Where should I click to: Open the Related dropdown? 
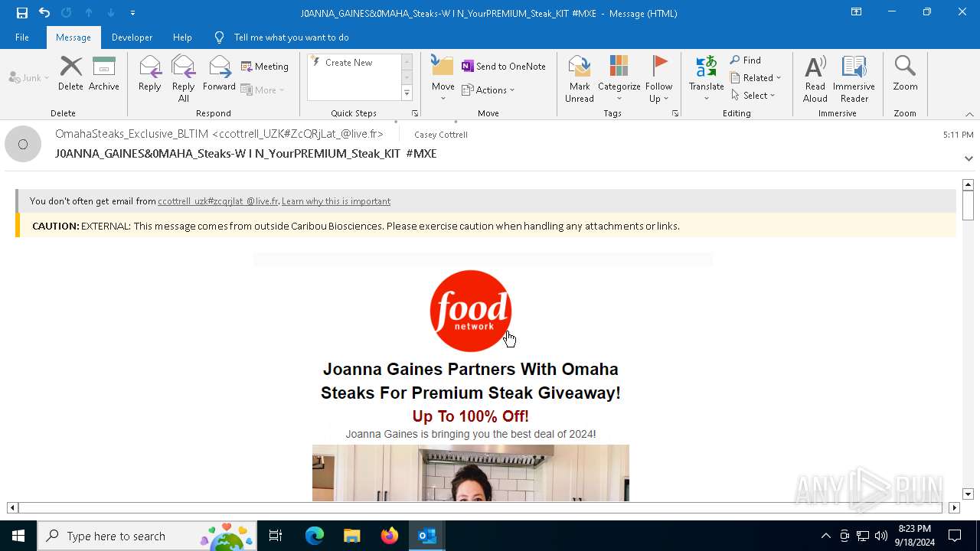[756, 78]
